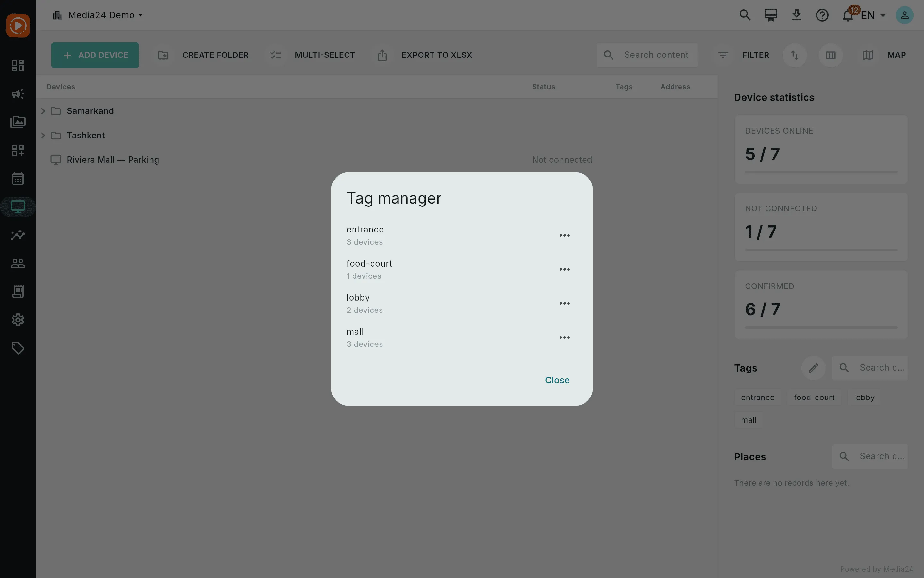Open EN language dropdown
924x578 pixels.
click(x=873, y=15)
